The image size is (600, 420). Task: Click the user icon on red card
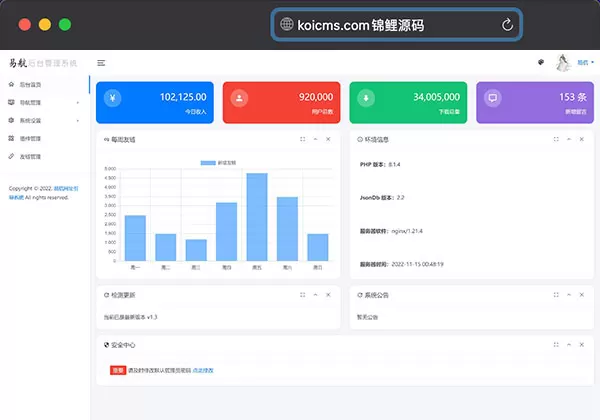(x=239, y=98)
